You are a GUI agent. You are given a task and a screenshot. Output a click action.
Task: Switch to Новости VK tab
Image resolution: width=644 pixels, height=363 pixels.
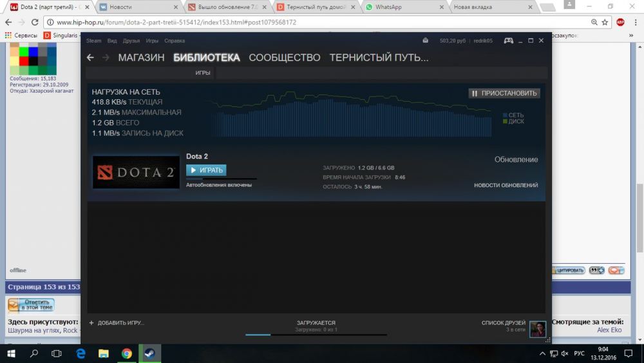(x=138, y=7)
